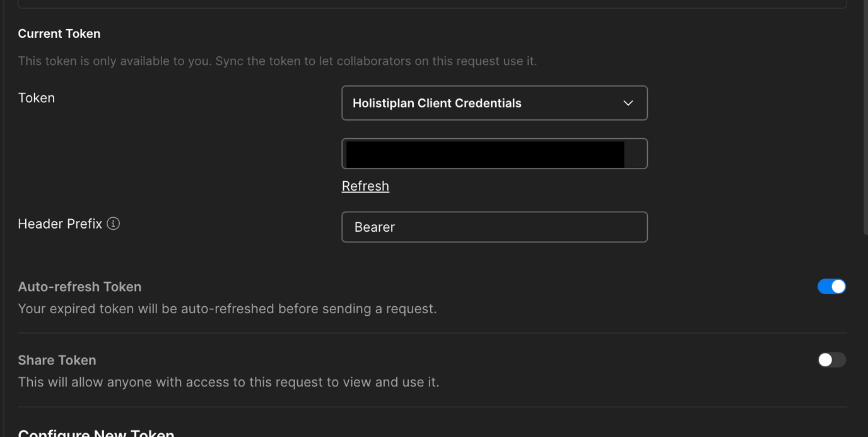Click the info icon beside Header Prefix
This screenshot has height=437, width=868.
(112, 223)
